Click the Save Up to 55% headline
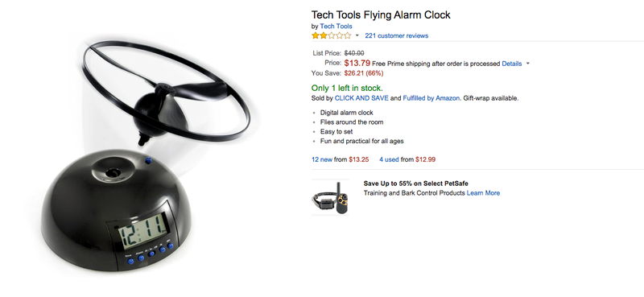Screen dimensions: 644x297 point(415,184)
